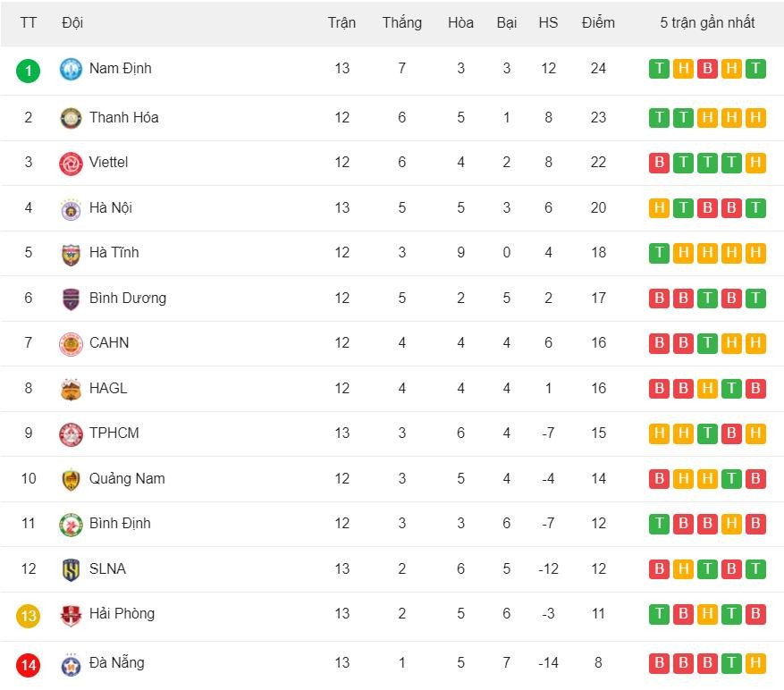
Task: Open the HAGL club crest
Action: 71,389
